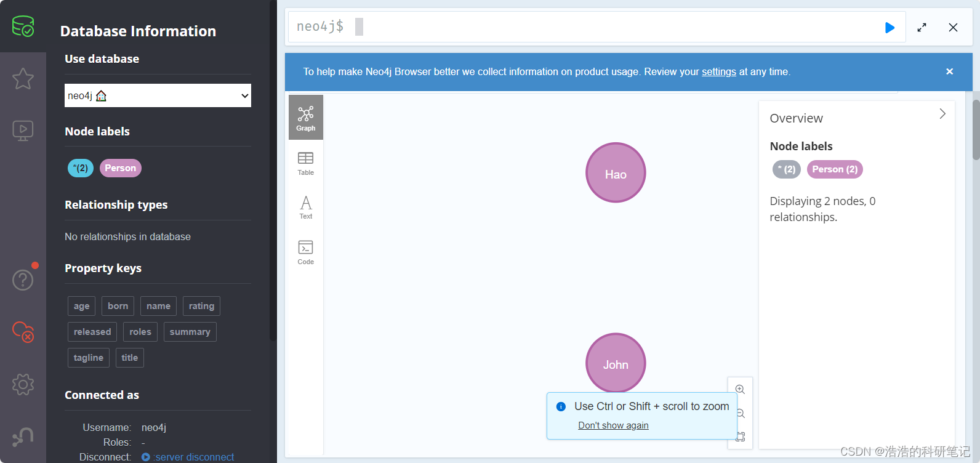
Task: Click the :server disconnect link
Action: pyautogui.click(x=194, y=457)
